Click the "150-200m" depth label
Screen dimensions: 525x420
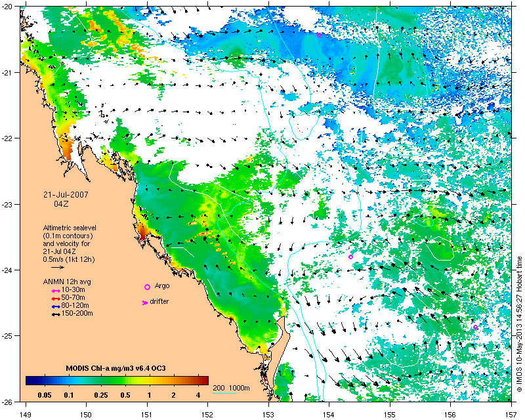click(x=77, y=314)
